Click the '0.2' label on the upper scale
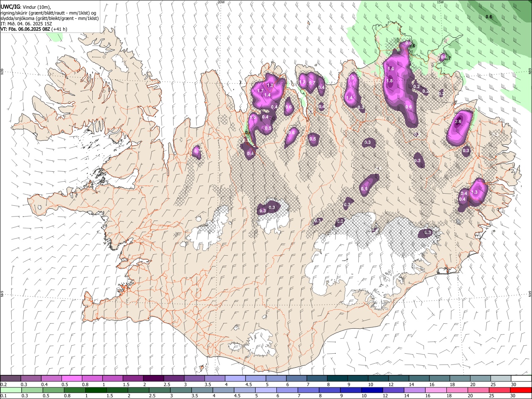This screenshot has height=399, width=532. 3,384
